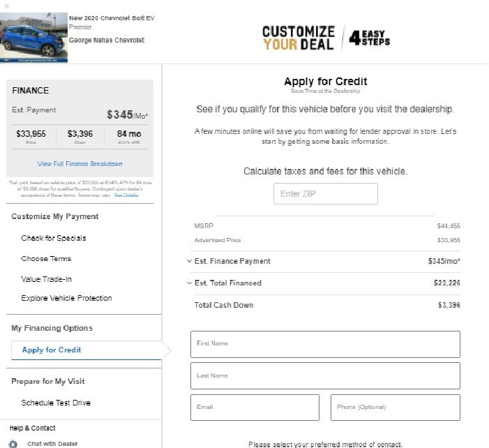Screen dimensions: 489x448
Task: Open Choose Terms step
Action: (46, 259)
